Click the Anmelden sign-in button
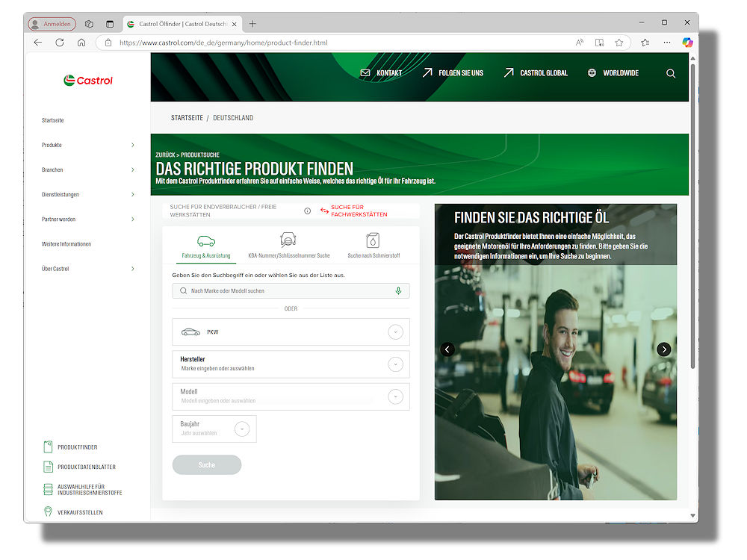This screenshot has height=560, width=747. (52, 24)
